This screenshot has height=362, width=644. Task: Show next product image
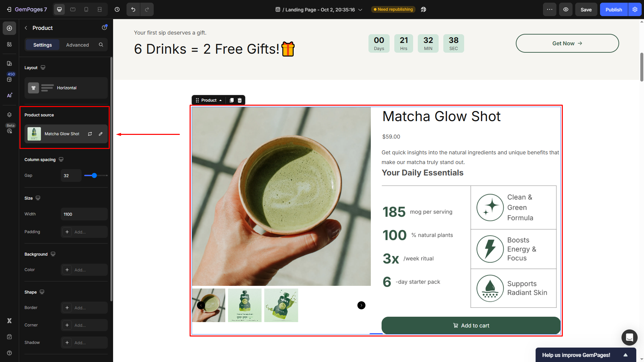point(361,305)
